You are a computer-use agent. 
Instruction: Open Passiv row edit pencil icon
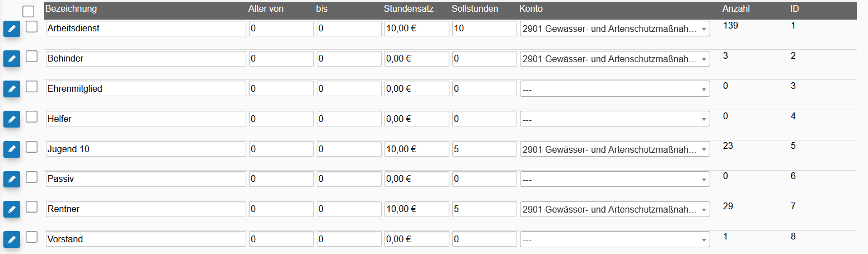coord(12,180)
